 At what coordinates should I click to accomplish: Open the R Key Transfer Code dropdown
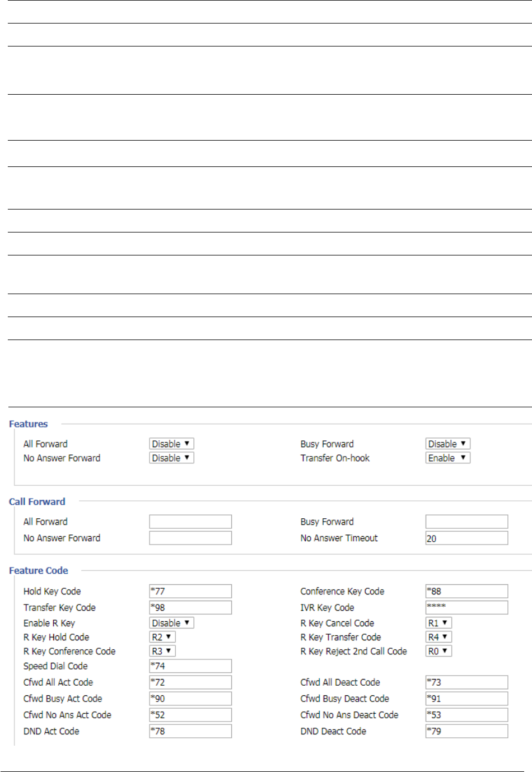click(x=438, y=637)
